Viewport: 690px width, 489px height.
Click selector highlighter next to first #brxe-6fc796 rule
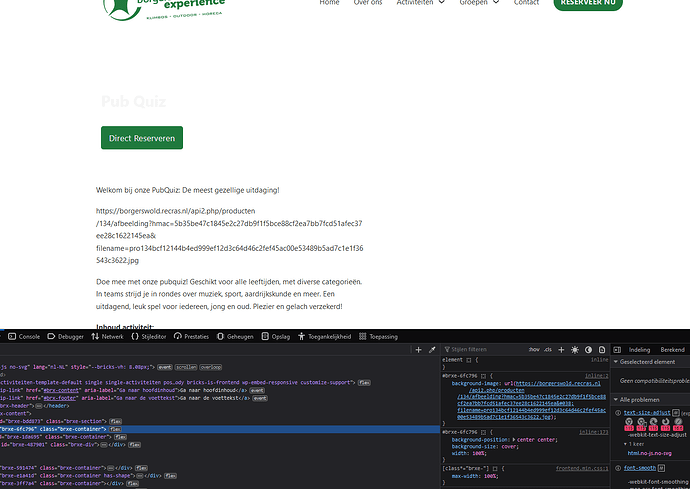pos(483,376)
